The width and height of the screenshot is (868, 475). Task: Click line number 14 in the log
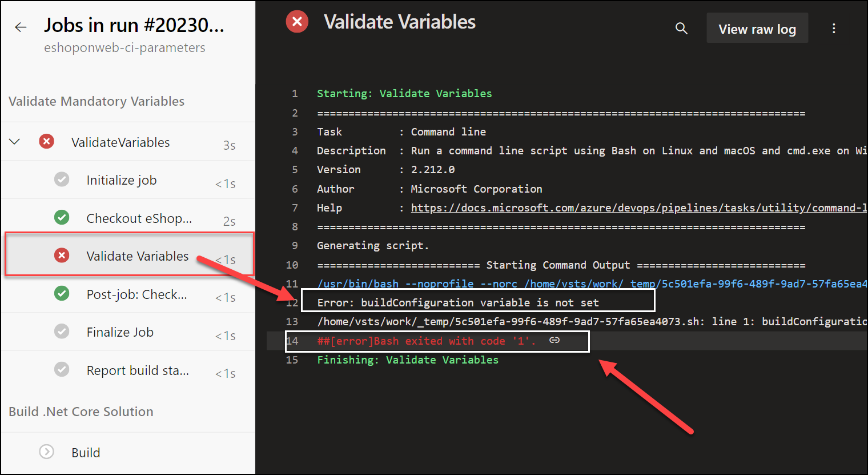click(292, 341)
